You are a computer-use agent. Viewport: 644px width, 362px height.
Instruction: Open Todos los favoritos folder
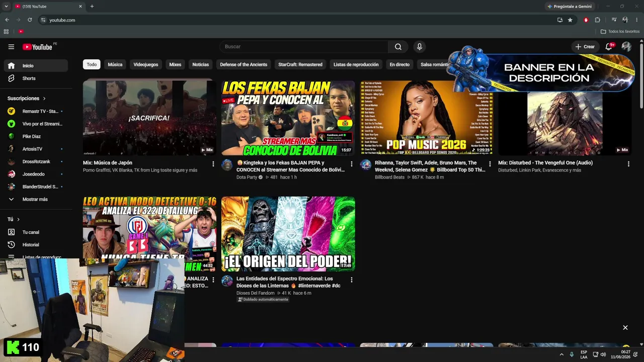(x=620, y=32)
